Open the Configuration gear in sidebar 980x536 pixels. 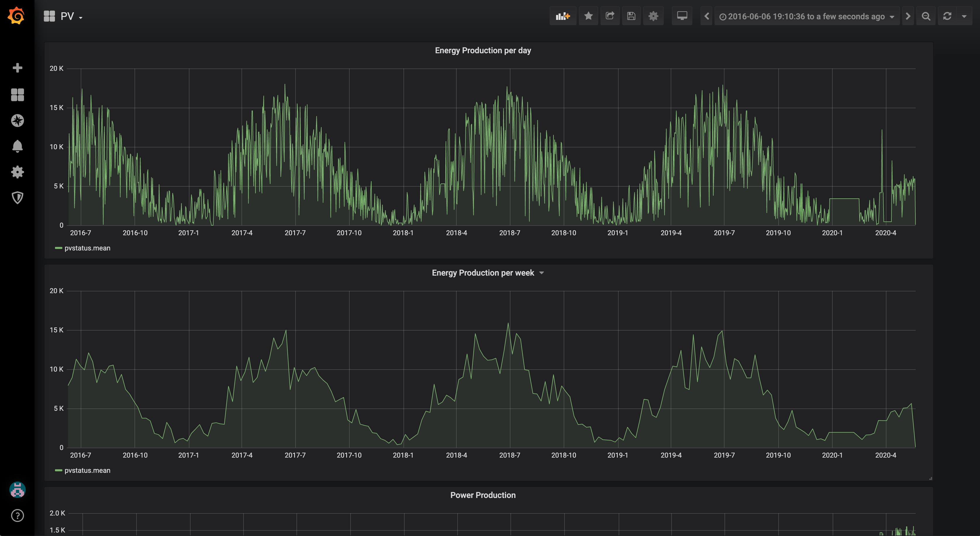[x=17, y=172]
